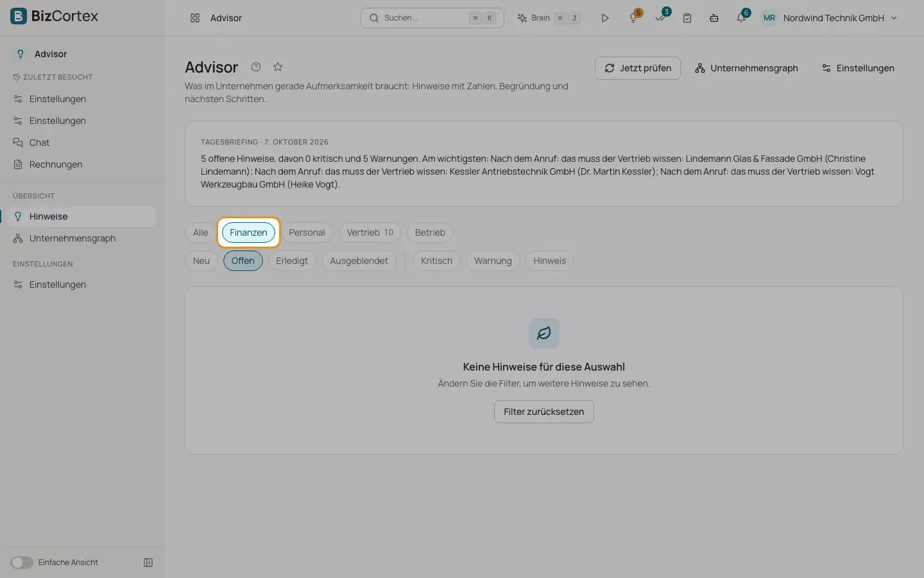Switch to the Betrieb category tab
The height and width of the screenshot is (578, 924).
tap(430, 232)
